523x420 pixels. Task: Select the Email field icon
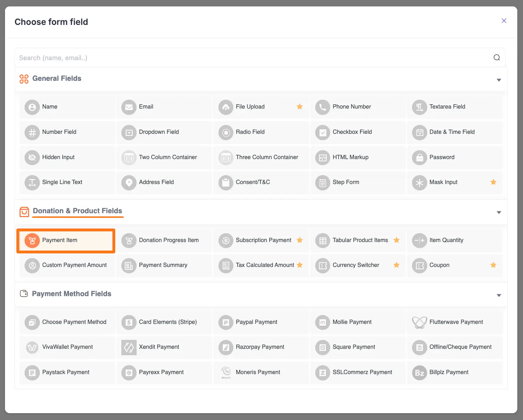tap(129, 107)
